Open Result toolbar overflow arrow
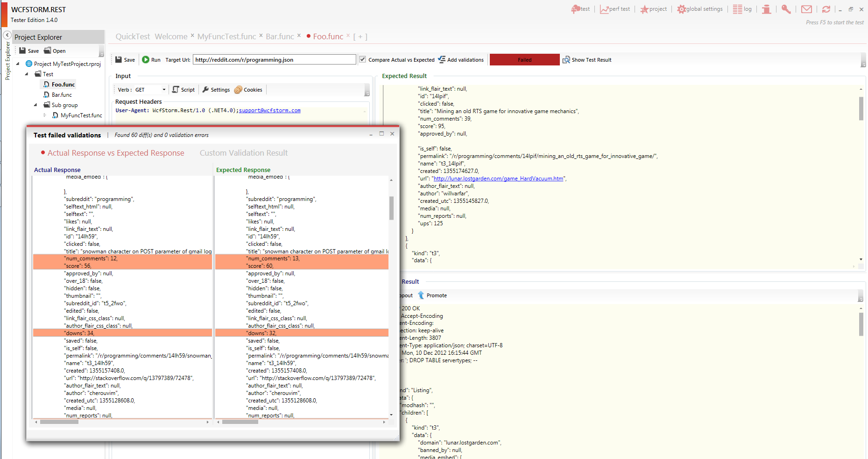Viewport: 868px width, 459px height. (x=861, y=295)
